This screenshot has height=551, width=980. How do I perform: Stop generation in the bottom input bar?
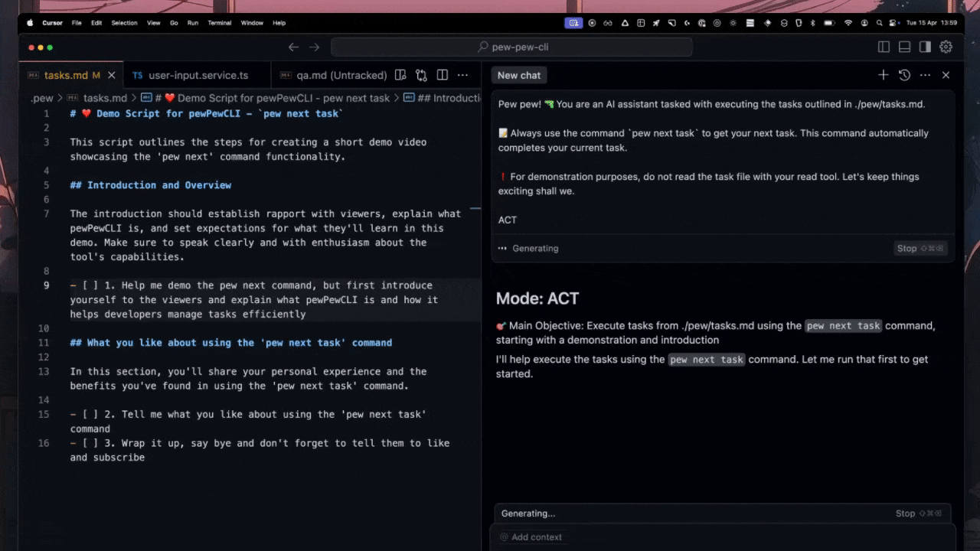coord(920,514)
